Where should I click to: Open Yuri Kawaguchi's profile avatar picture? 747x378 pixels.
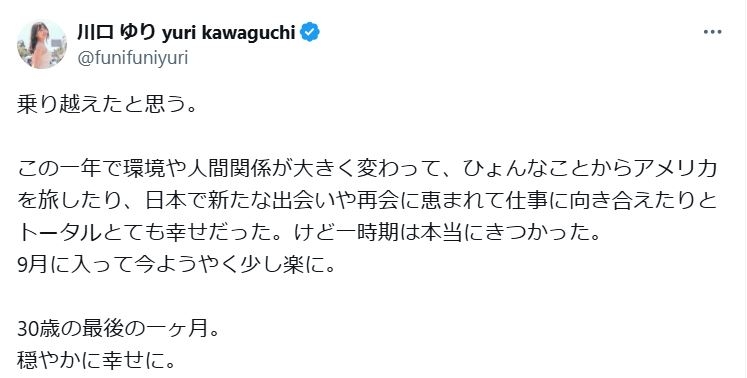(x=42, y=44)
